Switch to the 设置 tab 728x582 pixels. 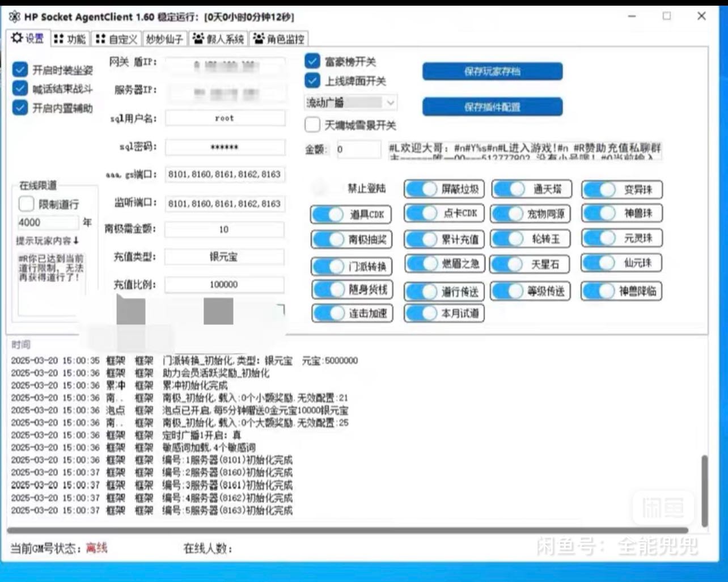pos(27,38)
